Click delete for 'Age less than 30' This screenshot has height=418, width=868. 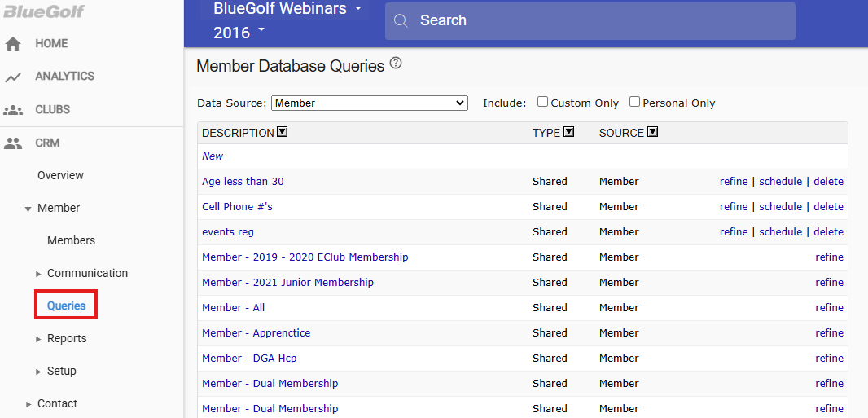[829, 181]
